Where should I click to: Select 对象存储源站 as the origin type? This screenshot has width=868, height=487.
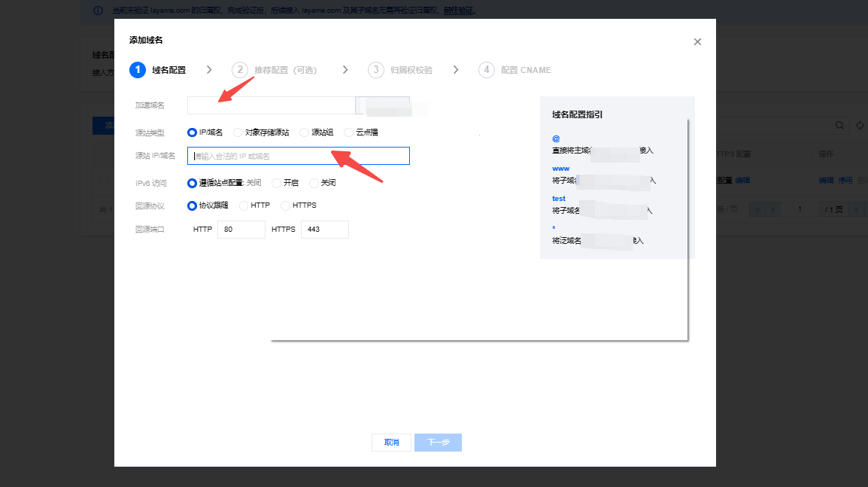pyautogui.click(x=238, y=132)
